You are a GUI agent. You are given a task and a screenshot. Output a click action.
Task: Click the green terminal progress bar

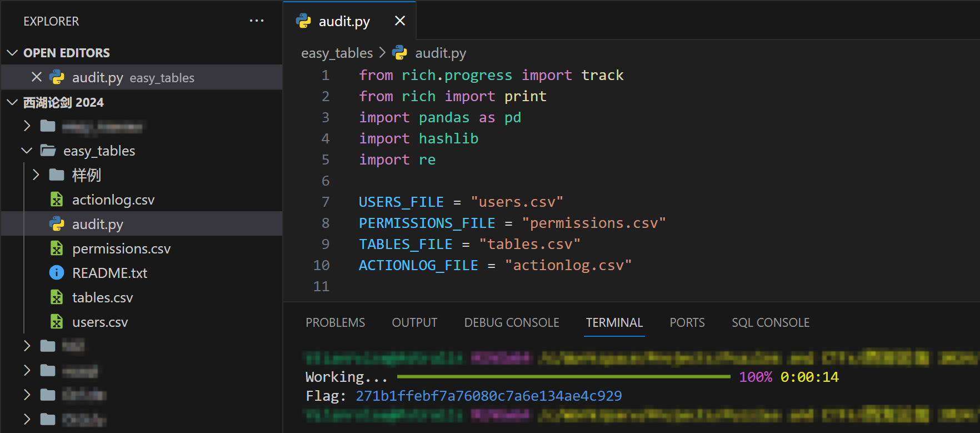563,377
